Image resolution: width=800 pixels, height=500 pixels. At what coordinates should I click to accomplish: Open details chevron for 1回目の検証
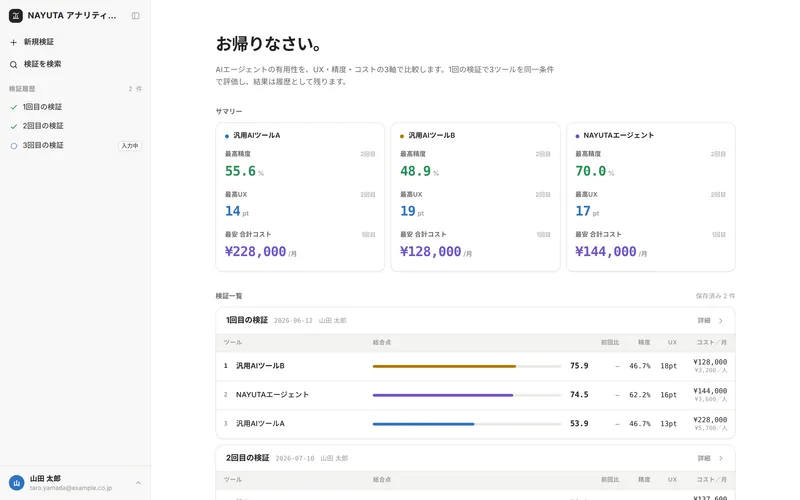coord(721,321)
